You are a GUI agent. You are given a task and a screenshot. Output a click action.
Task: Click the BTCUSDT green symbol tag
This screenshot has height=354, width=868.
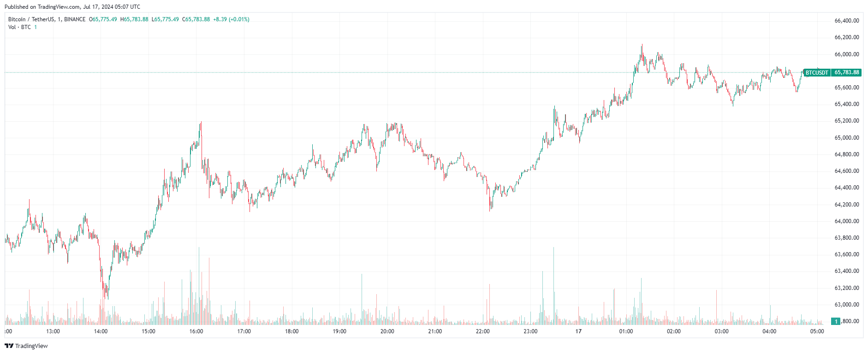(817, 72)
